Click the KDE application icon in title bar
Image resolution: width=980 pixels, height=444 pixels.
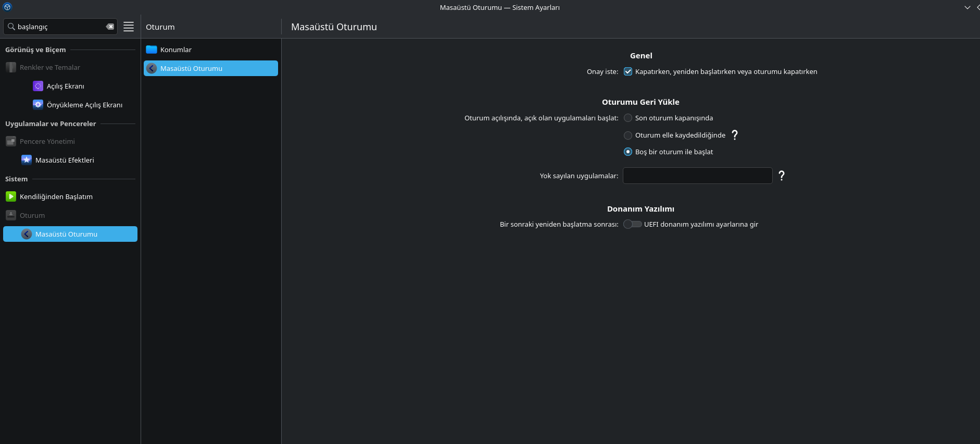click(x=7, y=7)
